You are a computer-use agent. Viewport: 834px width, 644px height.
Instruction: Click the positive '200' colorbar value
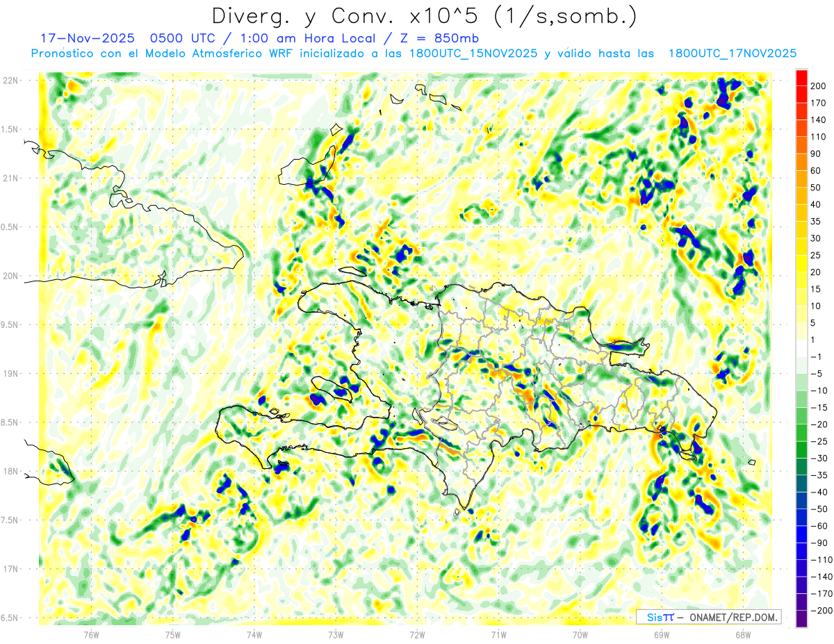819,86
